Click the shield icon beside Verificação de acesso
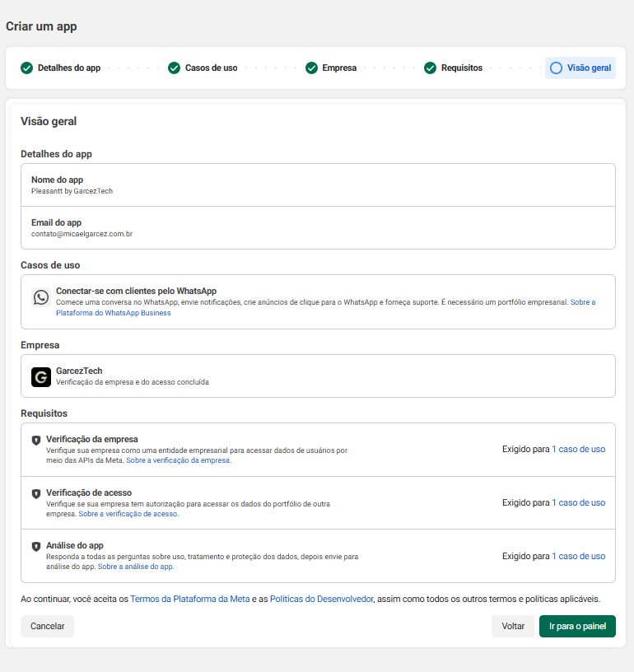The width and height of the screenshot is (634, 672). pos(36,493)
